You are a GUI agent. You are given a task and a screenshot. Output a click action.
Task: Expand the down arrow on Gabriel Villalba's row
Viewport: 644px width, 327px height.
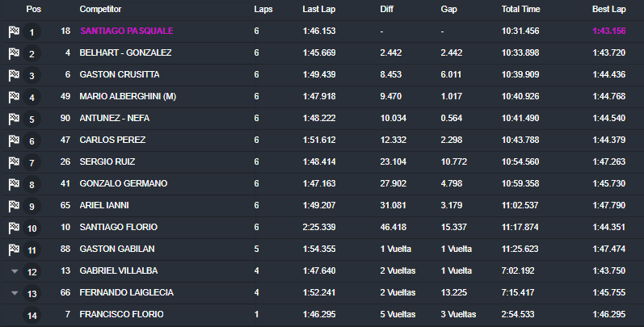point(13,271)
